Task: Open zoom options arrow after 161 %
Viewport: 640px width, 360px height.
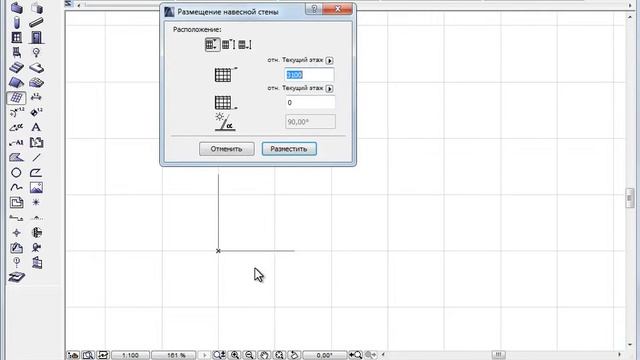Action: coord(204,355)
